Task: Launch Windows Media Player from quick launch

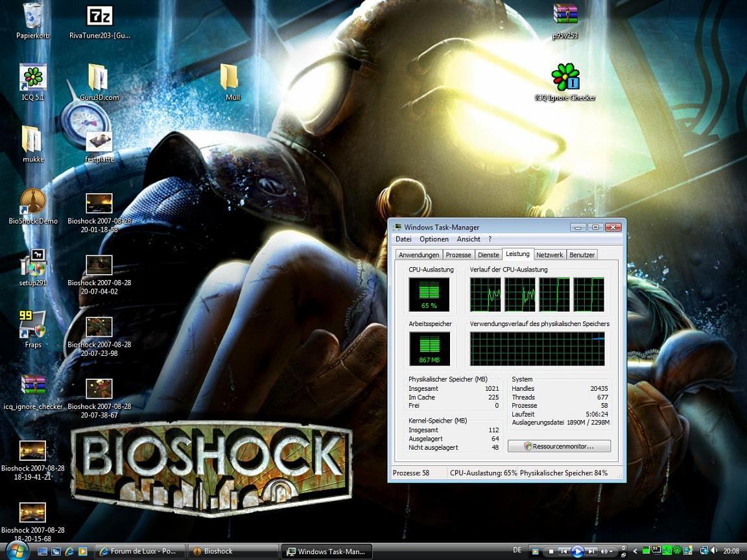Action: (x=82, y=552)
